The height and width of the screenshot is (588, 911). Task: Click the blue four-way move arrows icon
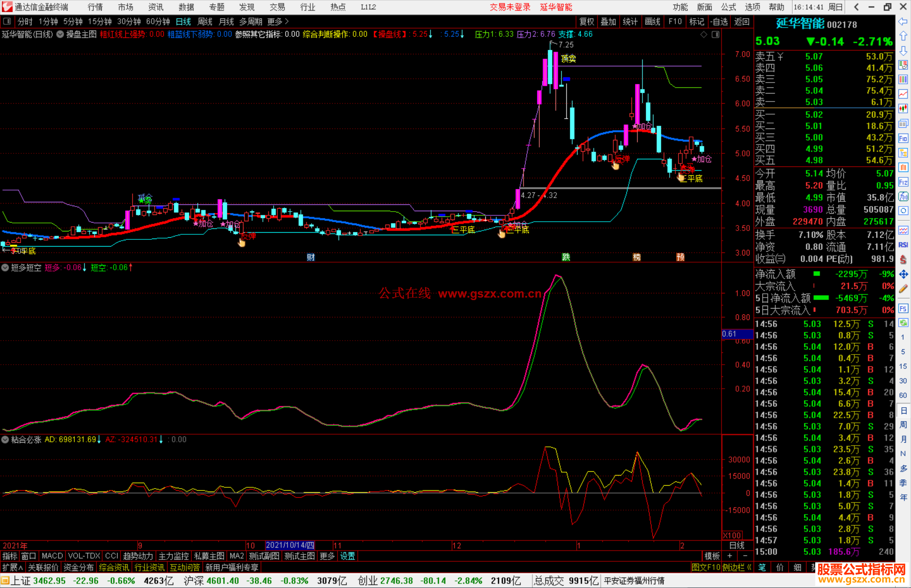pos(903,274)
